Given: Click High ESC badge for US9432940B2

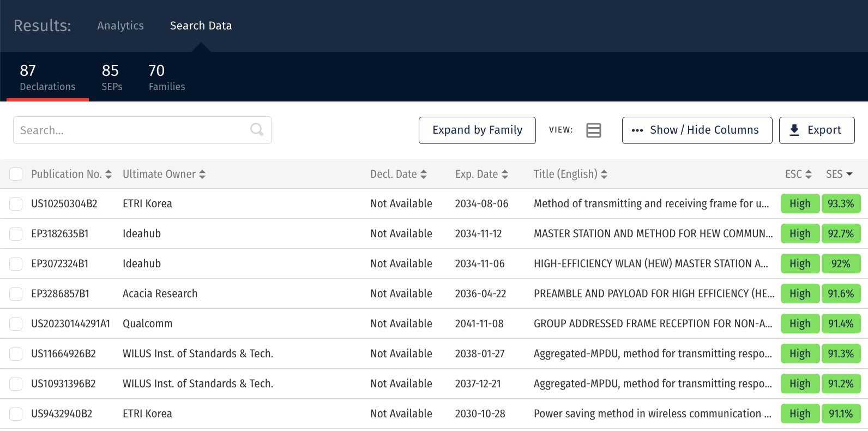Looking at the screenshot, I should pos(800,414).
